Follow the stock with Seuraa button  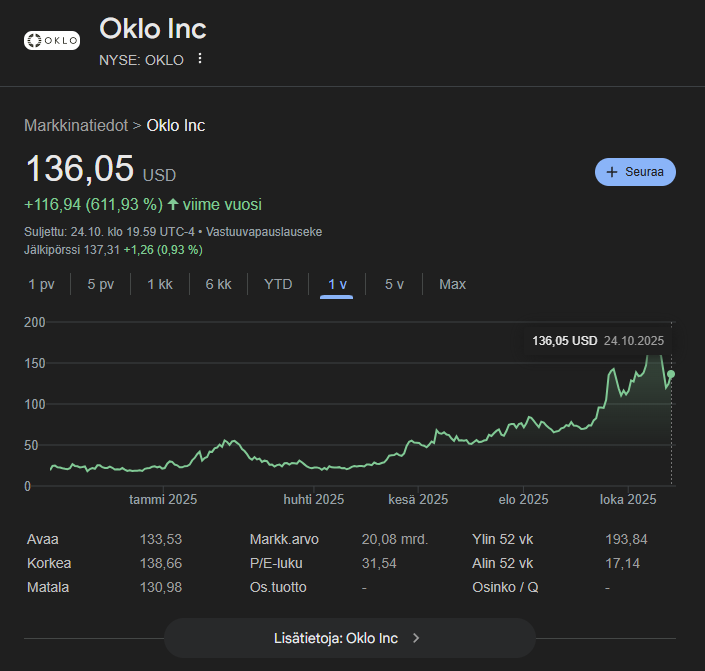[x=635, y=172]
